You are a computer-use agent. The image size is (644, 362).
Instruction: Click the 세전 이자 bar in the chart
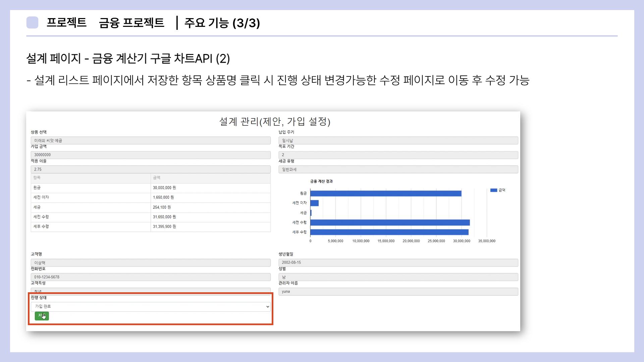click(x=314, y=203)
